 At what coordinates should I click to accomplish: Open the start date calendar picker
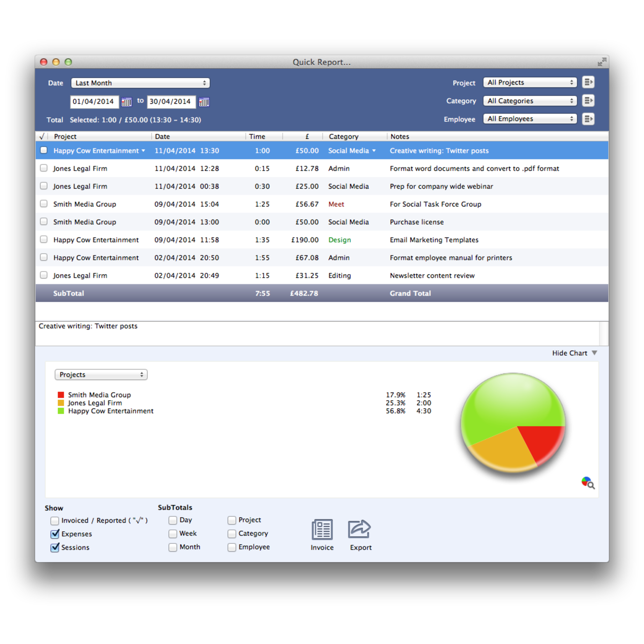pyautogui.click(x=127, y=102)
